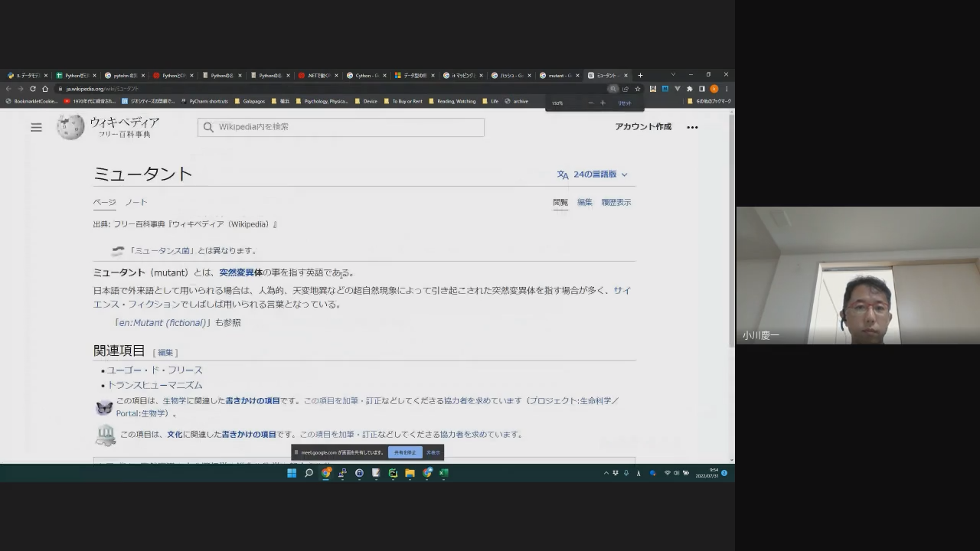Open the Galapagos bookmarks folder
The image size is (980, 551).
250,101
